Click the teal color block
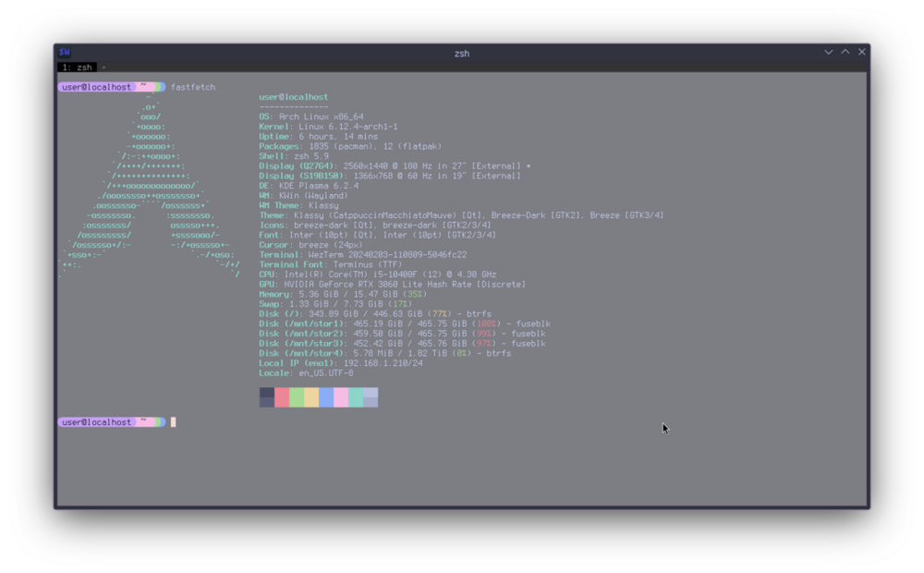This screenshot has height=573, width=924. (x=356, y=397)
